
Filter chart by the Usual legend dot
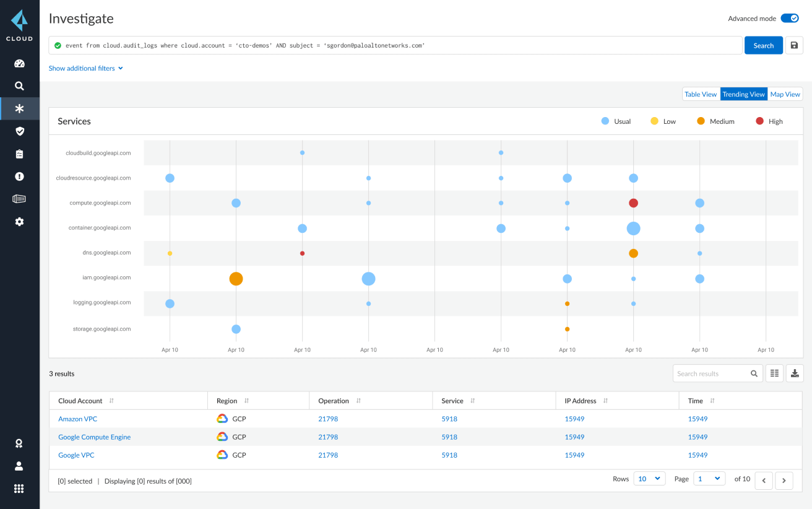click(604, 121)
